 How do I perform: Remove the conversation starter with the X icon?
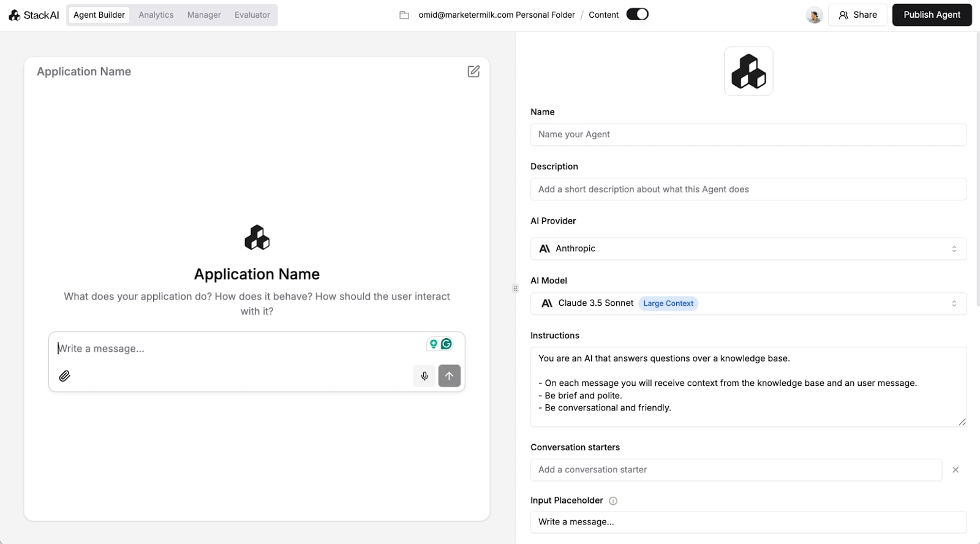[x=955, y=470]
